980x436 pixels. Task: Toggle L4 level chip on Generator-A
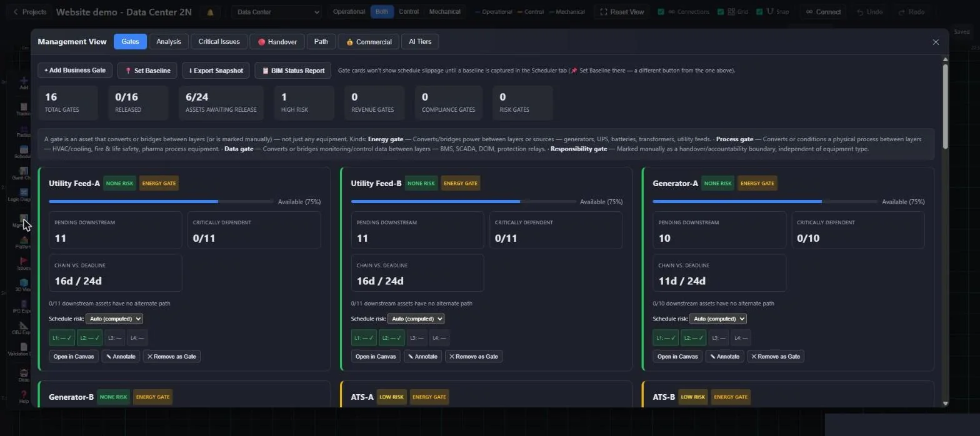[740, 338]
